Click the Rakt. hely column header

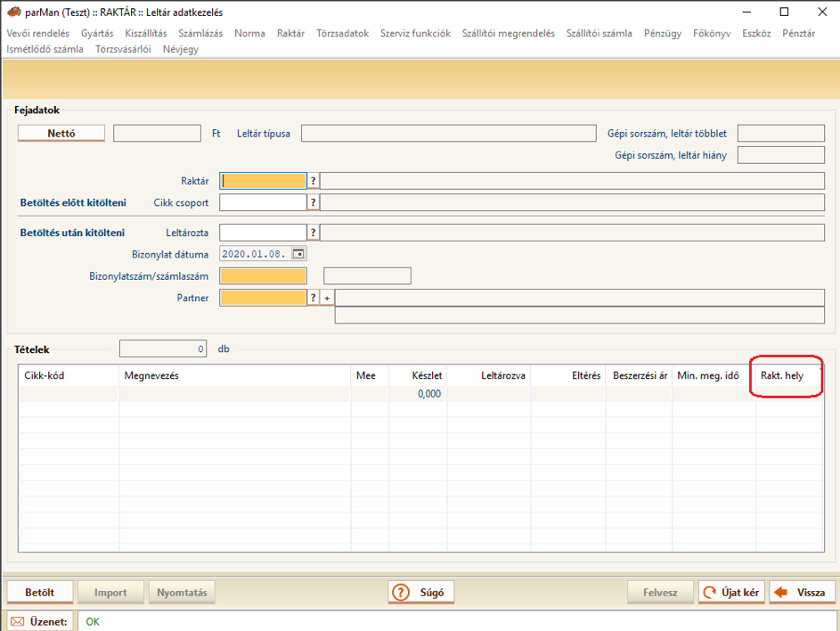pyautogui.click(x=788, y=376)
